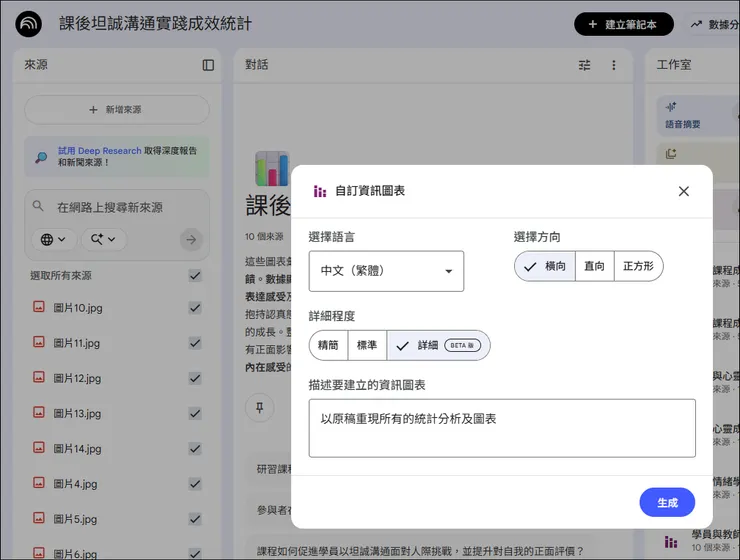Click the infographic icon in the dialog title
740x560 pixels.
[x=320, y=191]
